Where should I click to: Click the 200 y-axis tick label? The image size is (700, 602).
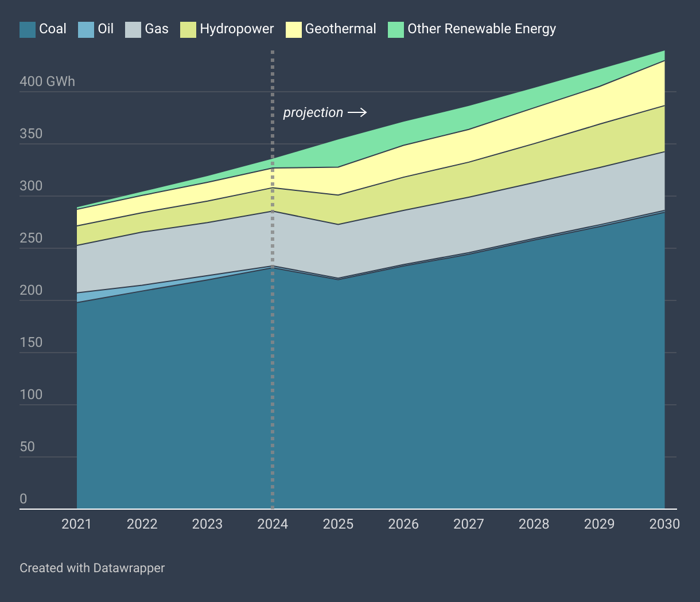coord(31,290)
